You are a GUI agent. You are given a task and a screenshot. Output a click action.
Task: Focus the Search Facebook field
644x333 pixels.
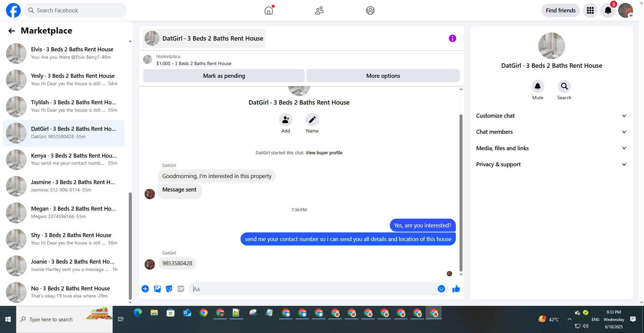pos(75,10)
